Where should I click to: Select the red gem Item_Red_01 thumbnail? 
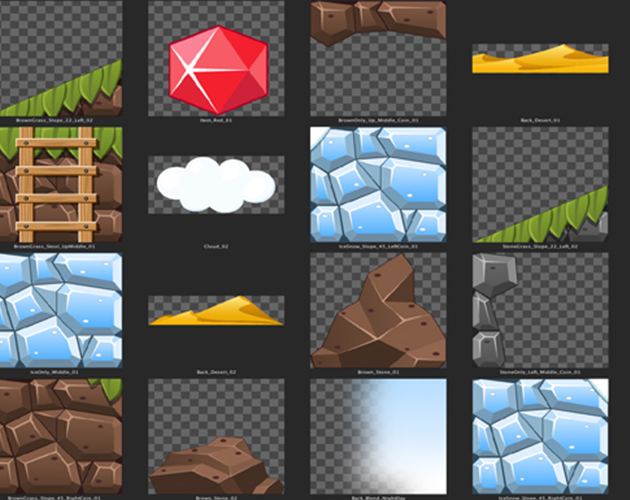click(x=216, y=58)
